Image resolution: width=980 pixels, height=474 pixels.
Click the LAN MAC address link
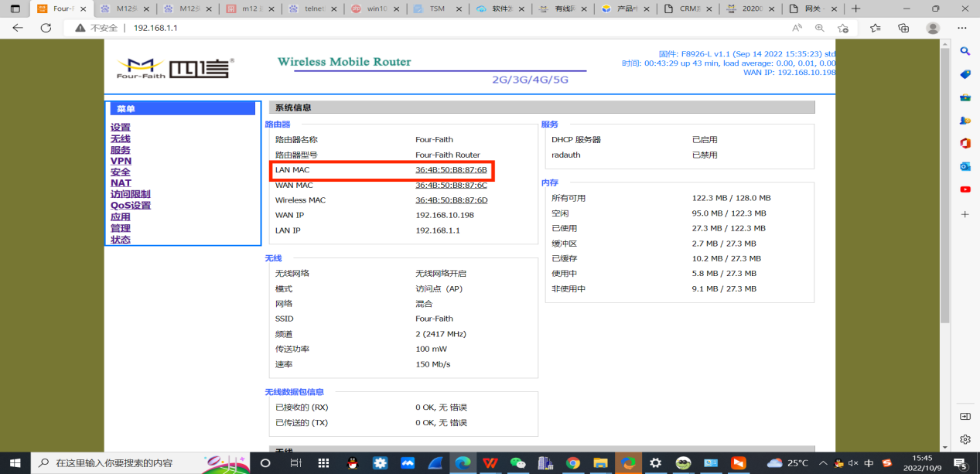point(451,170)
